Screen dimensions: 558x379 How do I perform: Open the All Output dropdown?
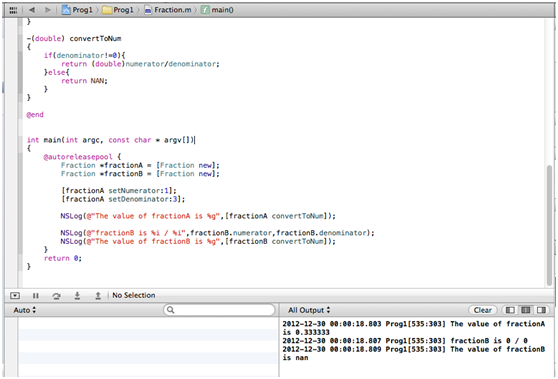point(309,310)
